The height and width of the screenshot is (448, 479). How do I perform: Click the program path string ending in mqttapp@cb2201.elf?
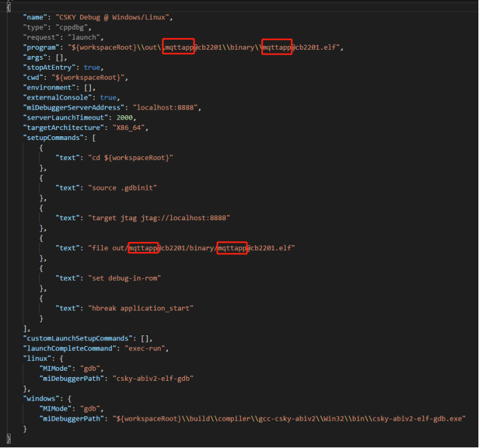(x=204, y=48)
